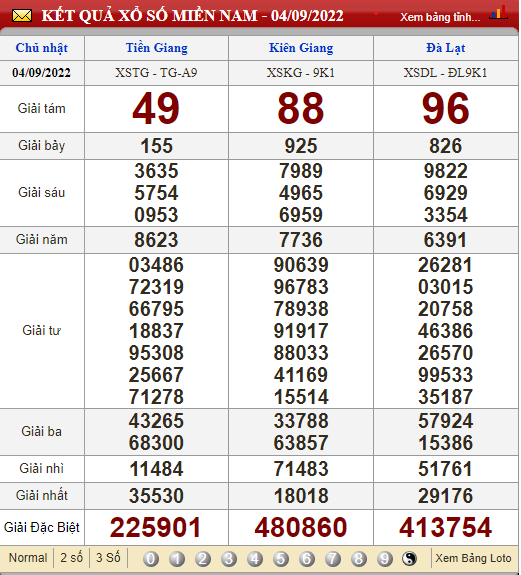Click code 'XSKG - 9K1'
The height and width of the screenshot is (575, 521).
(301, 73)
